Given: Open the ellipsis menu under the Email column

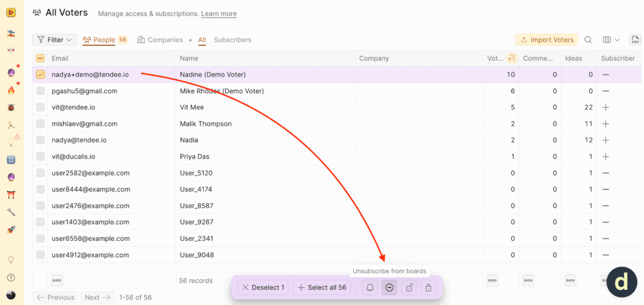Looking at the screenshot, I should pyautogui.click(x=57, y=280).
